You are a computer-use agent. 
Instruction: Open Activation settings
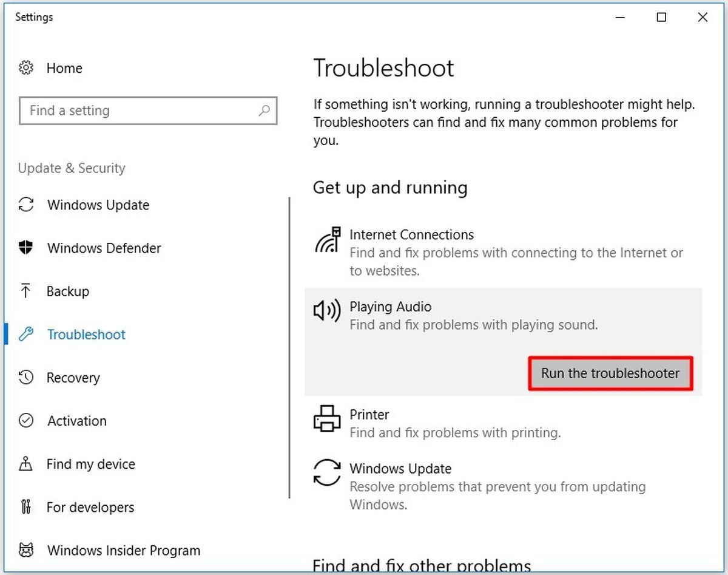point(77,420)
